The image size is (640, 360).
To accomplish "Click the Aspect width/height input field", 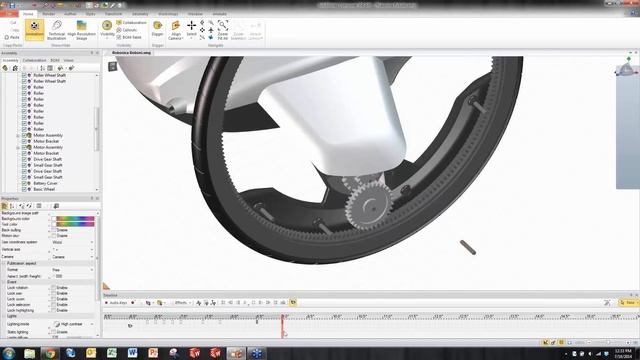I will tap(73, 276).
